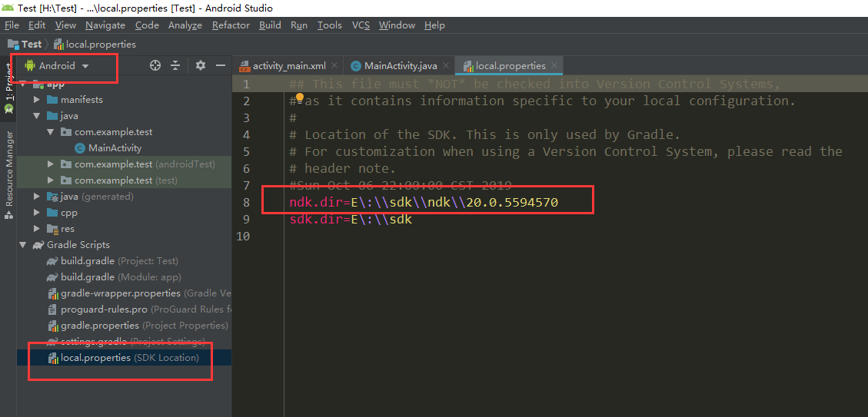Image resolution: width=868 pixels, height=417 pixels.
Task: Open the Resource Manager side tab
Action: [8, 175]
